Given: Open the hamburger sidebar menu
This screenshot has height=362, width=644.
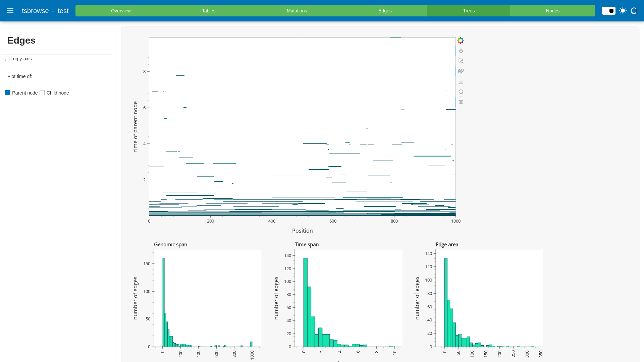Looking at the screenshot, I should click(x=10, y=11).
